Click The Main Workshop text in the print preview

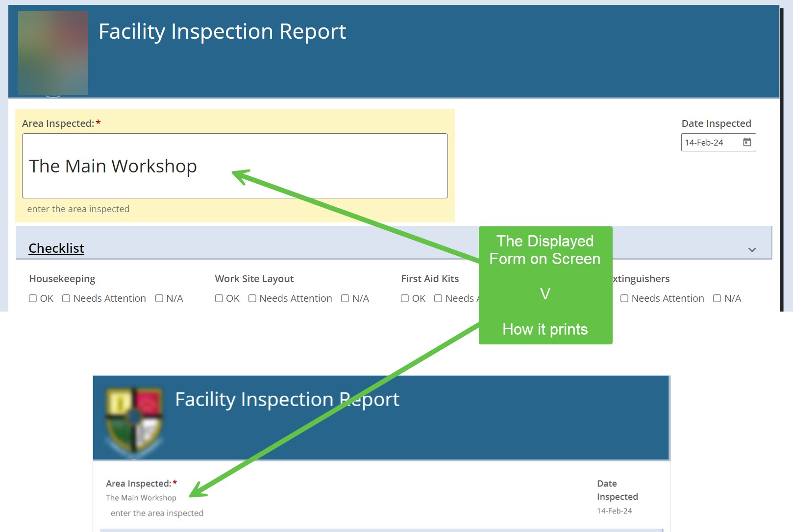click(141, 498)
